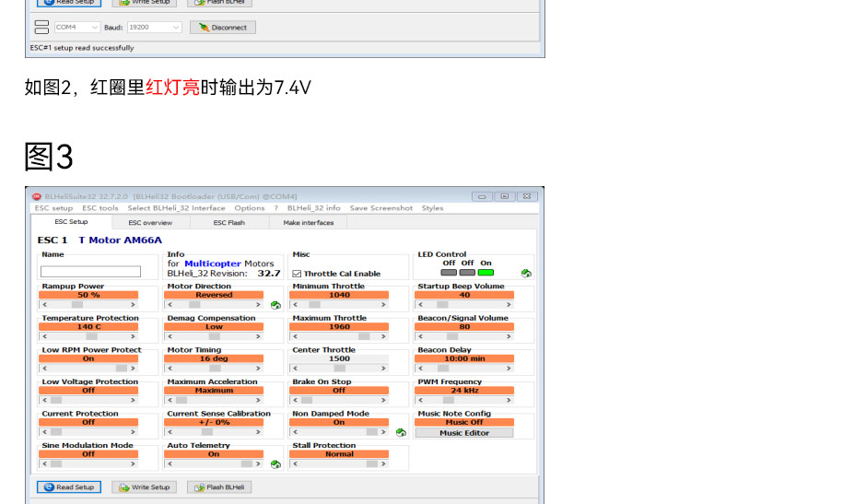
Task: Click the green icon beside Non Damped Mode
Action: coord(401,432)
